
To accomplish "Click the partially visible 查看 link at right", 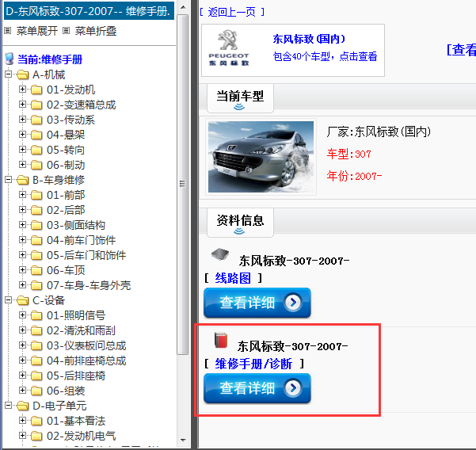I will pos(461,49).
